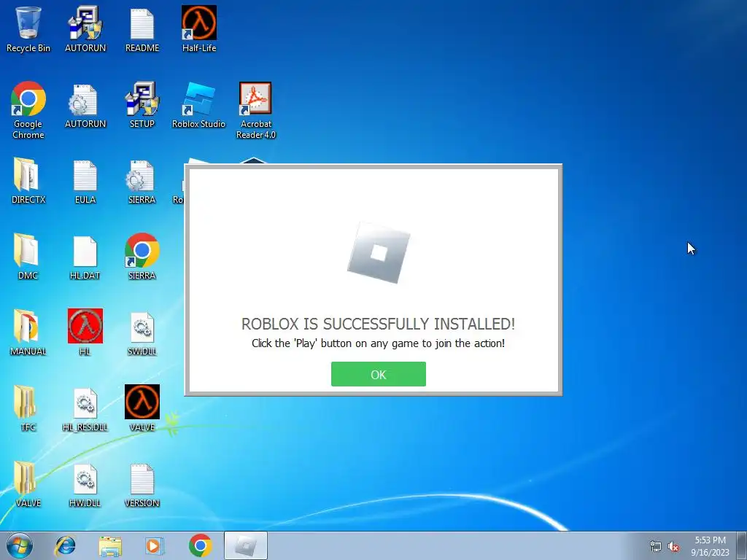The height and width of the screenshot is (560, 747).
Task: Select the Acrobat Reader 4.0 shortcut
Action: [x=256, y=111]
